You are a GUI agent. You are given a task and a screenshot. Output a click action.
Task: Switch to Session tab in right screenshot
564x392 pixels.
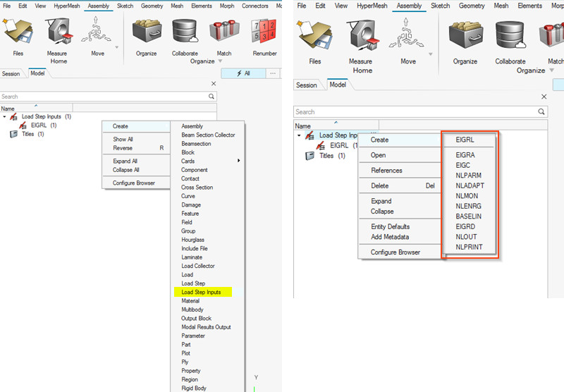[x=307, y=85]
